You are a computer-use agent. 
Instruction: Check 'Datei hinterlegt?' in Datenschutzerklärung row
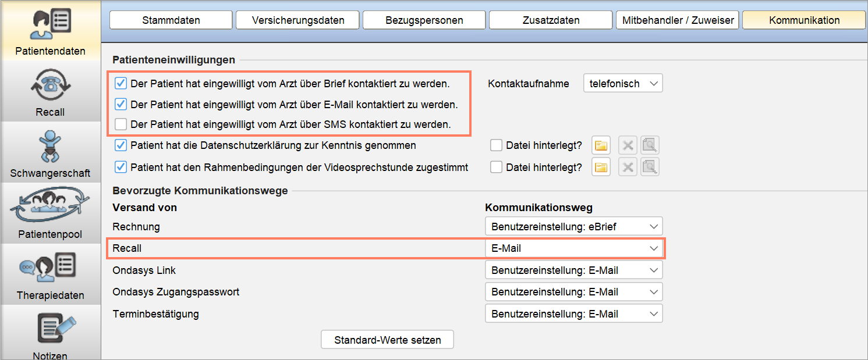(496, 145)
